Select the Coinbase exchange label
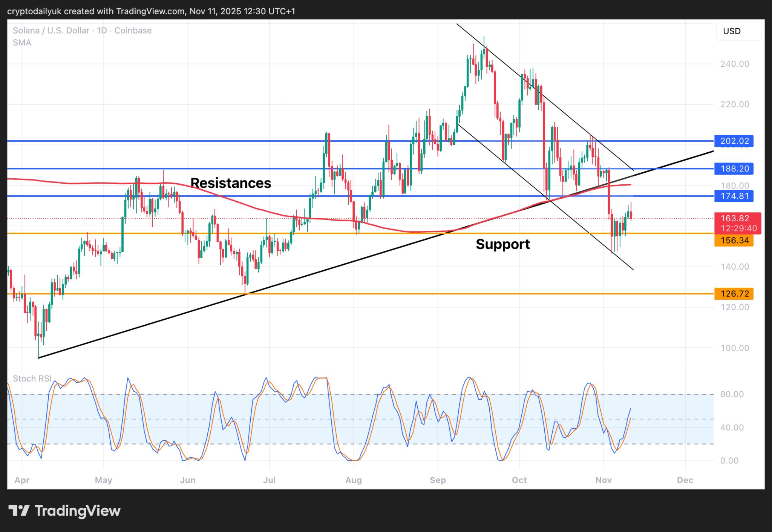 coord(133,30)
